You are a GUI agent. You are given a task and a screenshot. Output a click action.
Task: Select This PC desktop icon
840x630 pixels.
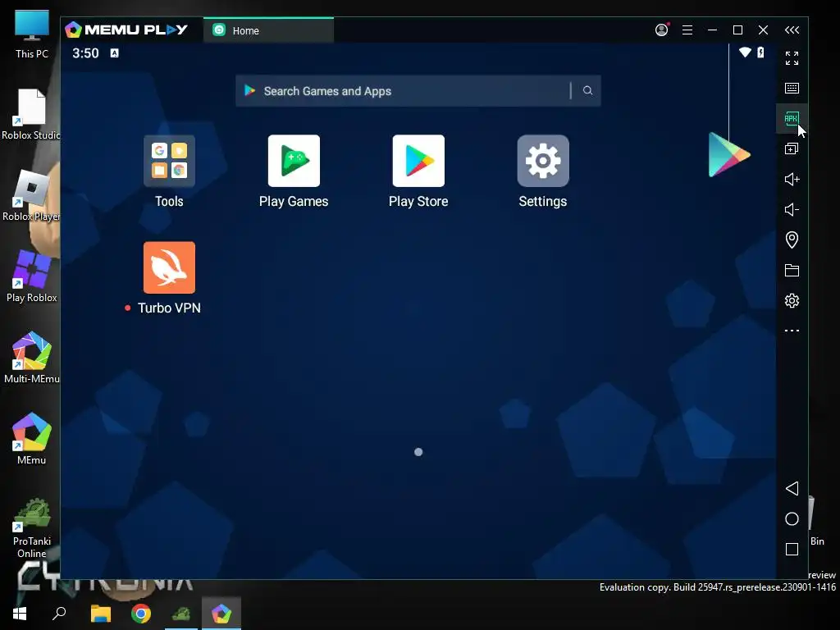(x=32, y=34)
